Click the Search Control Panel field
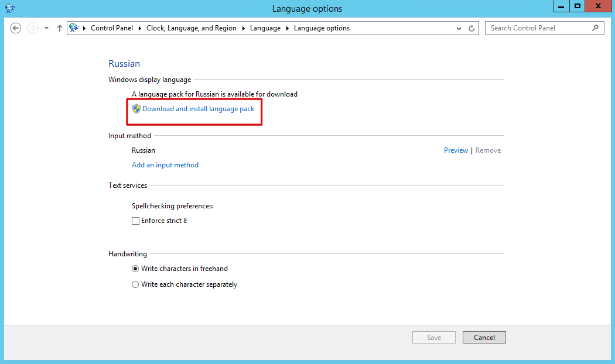Screen dimensions: 615x364 tap(544, 28)
